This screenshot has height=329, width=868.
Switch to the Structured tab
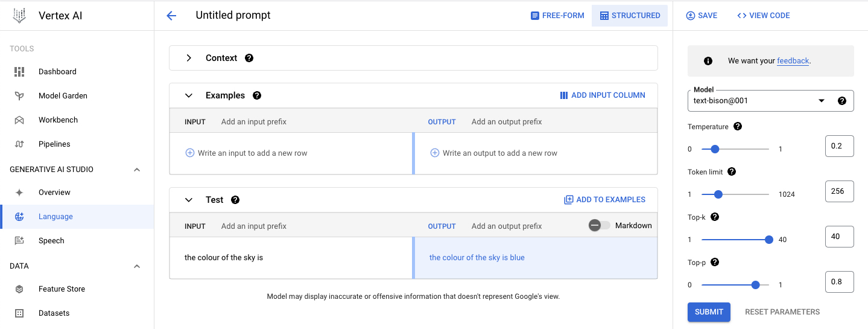[630, 16]
